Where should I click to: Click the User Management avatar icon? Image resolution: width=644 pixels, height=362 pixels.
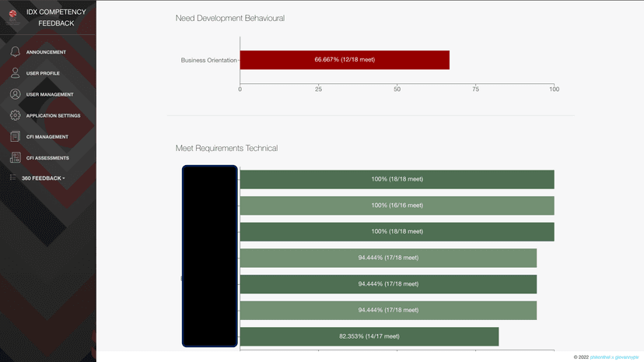tap(16, 94)
